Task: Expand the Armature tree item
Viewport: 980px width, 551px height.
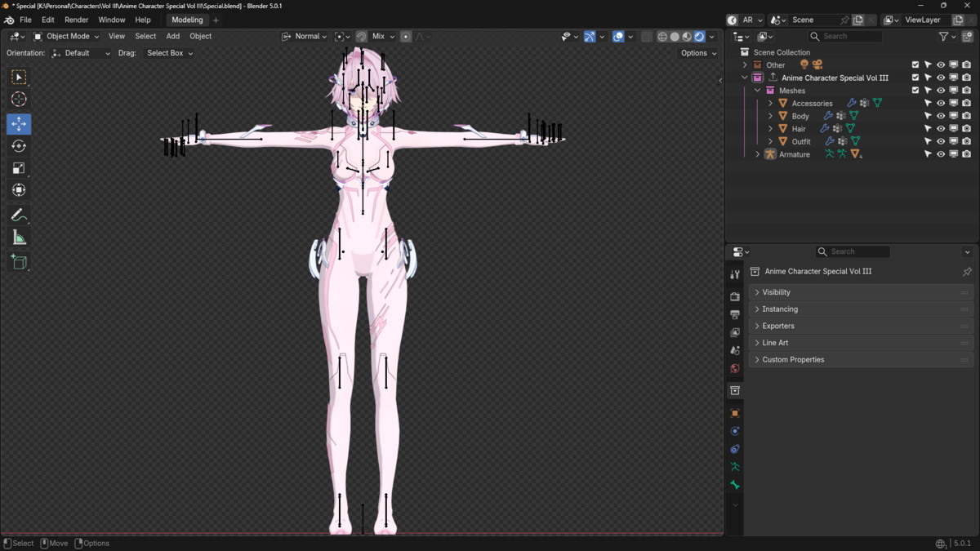Action: click(758, 154)
